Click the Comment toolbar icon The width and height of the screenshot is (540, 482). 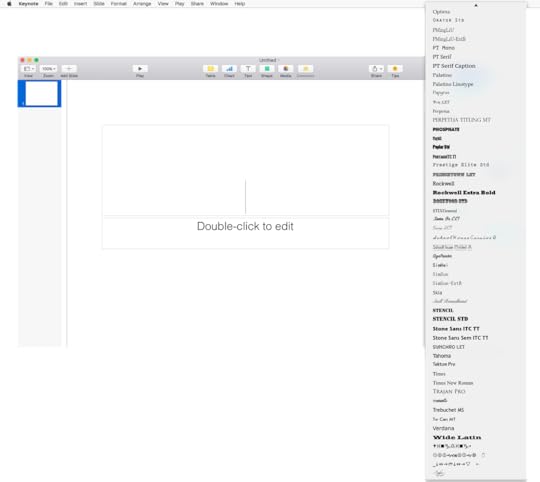coord(305,69)
